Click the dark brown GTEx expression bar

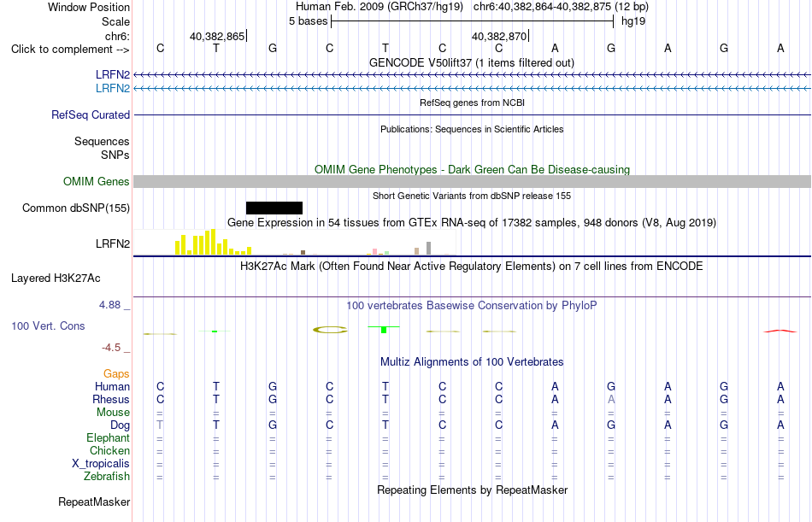pyautogui.click(x=303, y=253)
